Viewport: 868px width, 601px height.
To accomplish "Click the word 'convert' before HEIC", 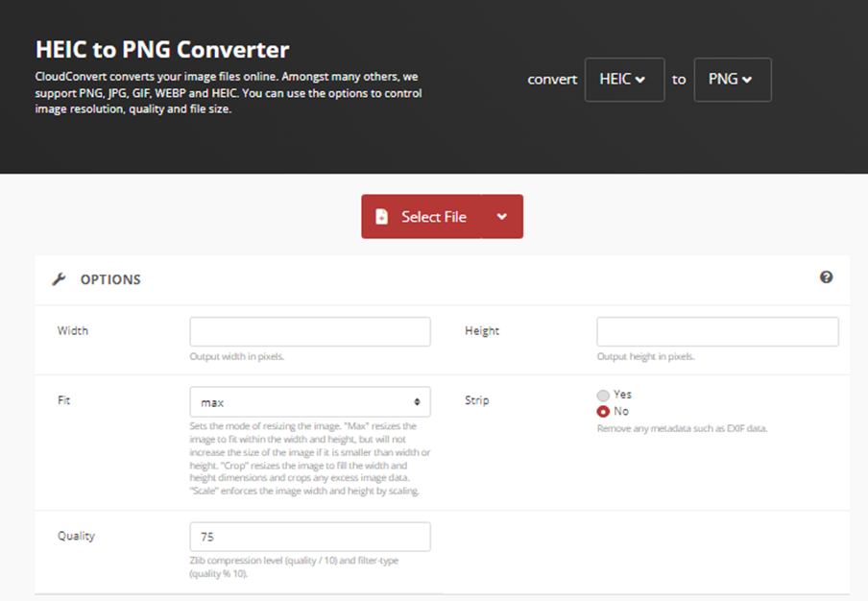I will tap(552, 80).
